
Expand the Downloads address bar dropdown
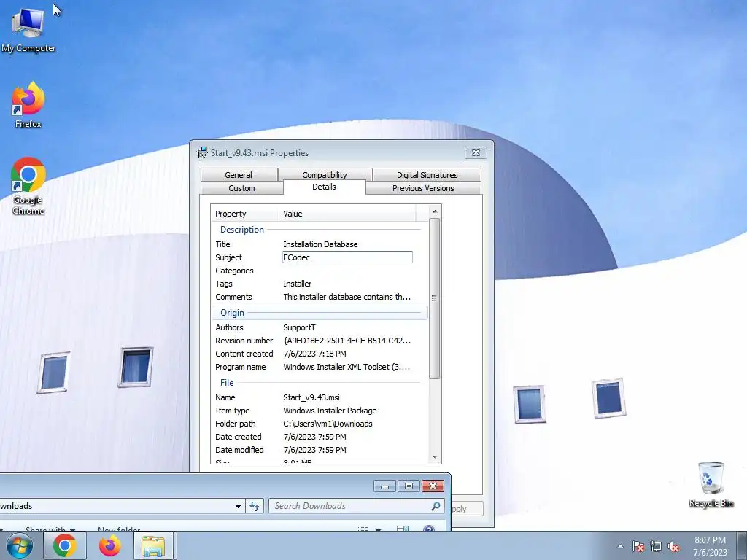238,506
